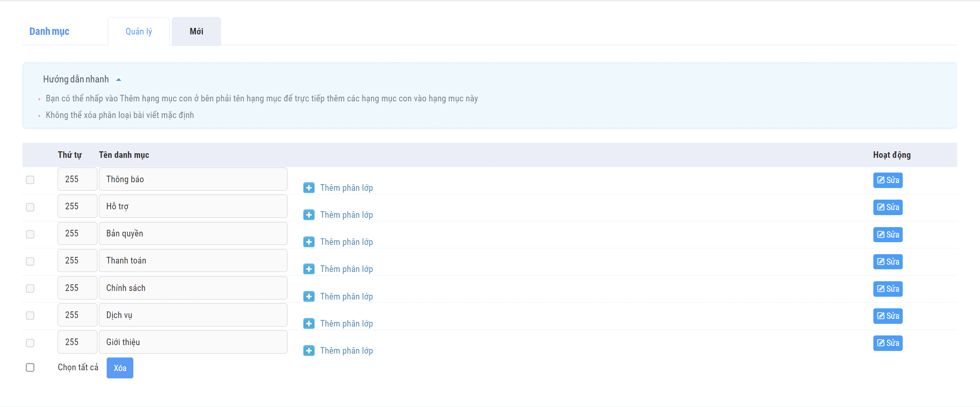Collapse the Hướng dẫn nhanh panel arrow

coord(119,80)
